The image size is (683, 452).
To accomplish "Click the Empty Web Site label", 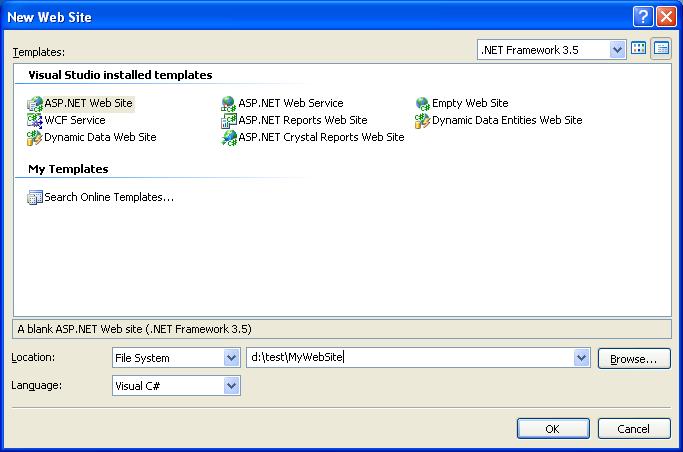I will tap(470, 104).
